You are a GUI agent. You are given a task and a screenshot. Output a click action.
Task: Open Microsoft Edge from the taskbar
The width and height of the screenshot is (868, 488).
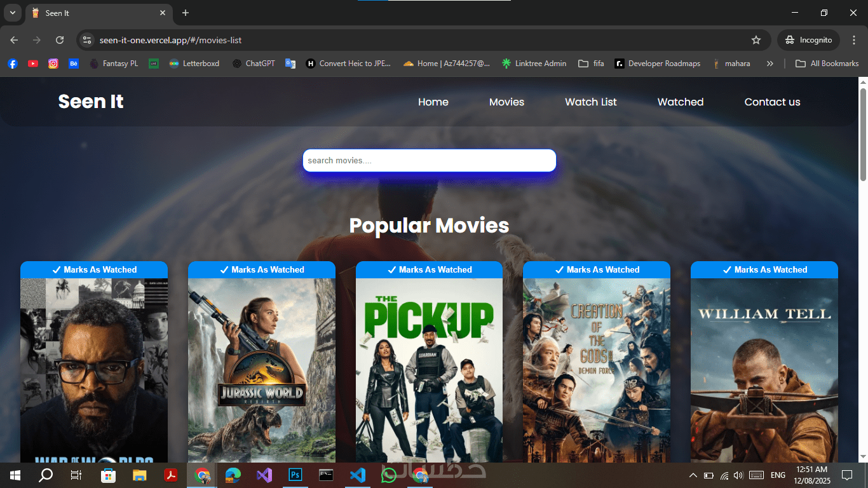point(233,475)
